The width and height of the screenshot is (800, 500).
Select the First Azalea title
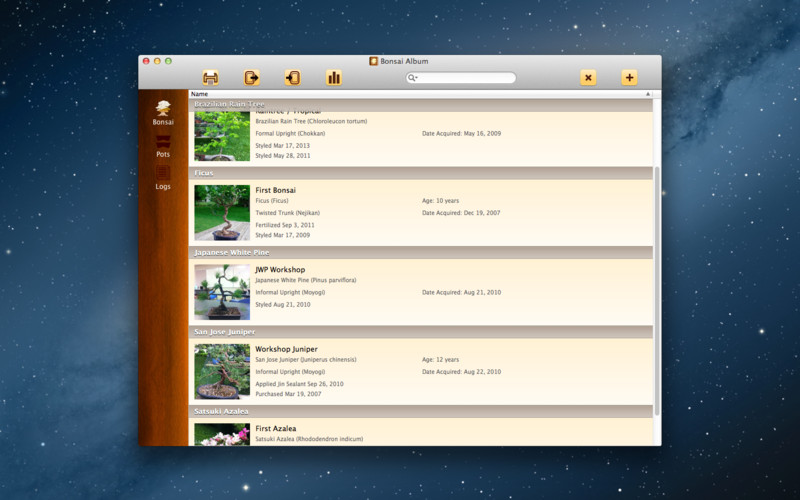[x=276, y=429]
